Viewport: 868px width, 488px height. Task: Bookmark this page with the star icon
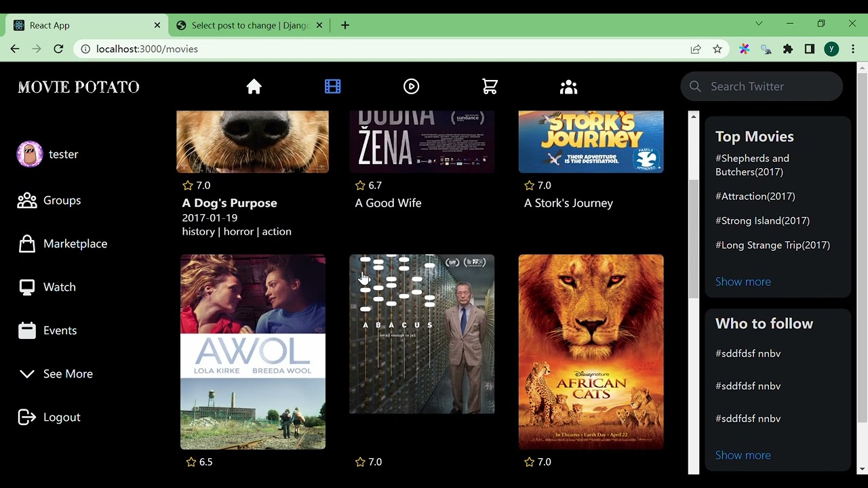(x=717, y=49)
